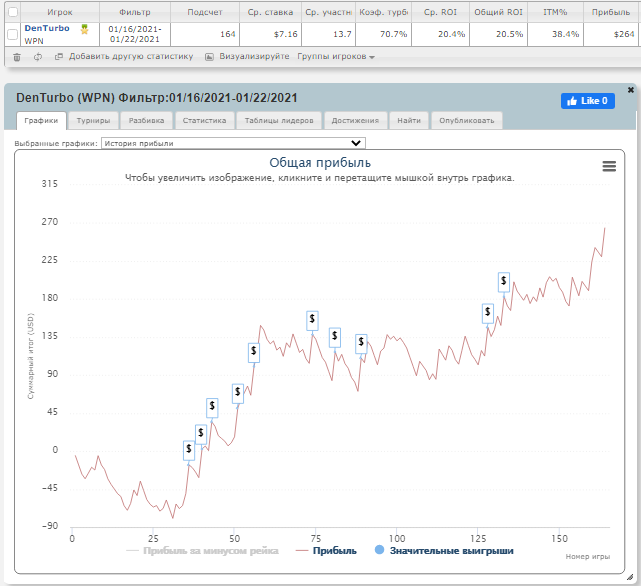Click the DenTurbo player link
This screenshot has height=586, width=641.
click(x=47, y=28)
